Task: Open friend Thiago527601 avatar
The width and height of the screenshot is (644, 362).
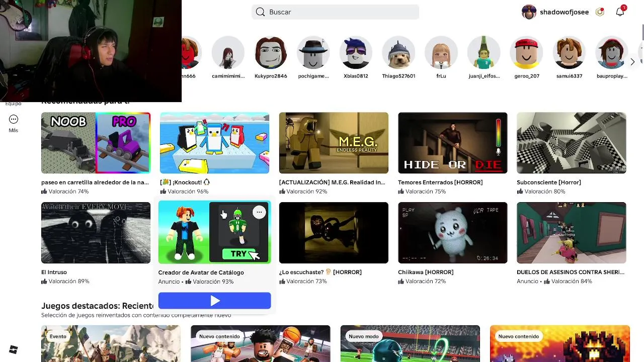Action: coord(398,52)
